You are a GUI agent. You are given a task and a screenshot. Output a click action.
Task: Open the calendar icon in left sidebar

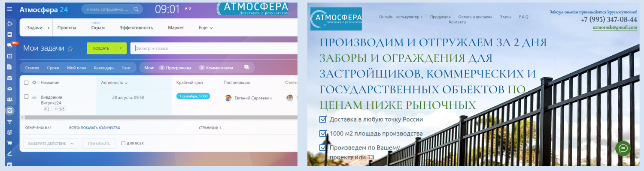click(x=9, y=56)
